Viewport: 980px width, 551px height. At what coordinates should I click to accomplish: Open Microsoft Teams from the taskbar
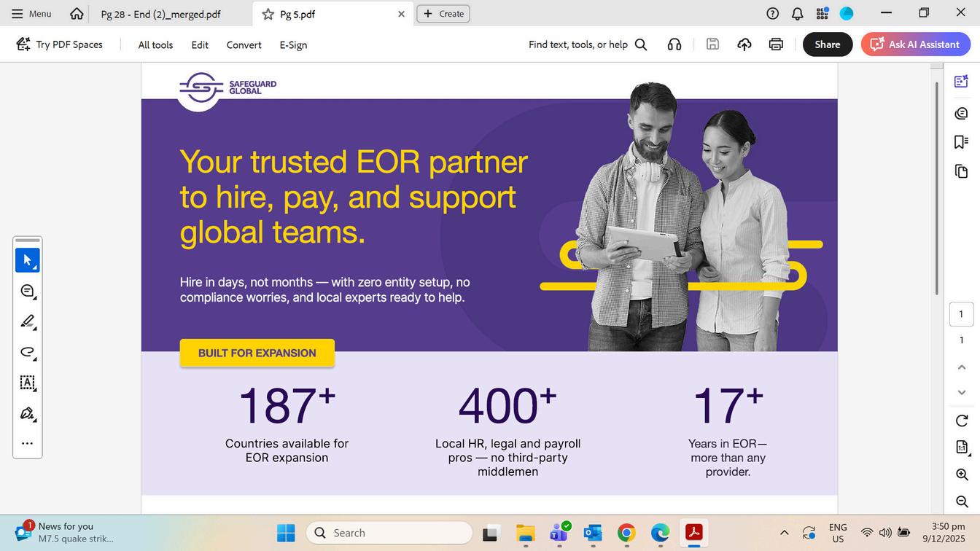coord(559,533)
